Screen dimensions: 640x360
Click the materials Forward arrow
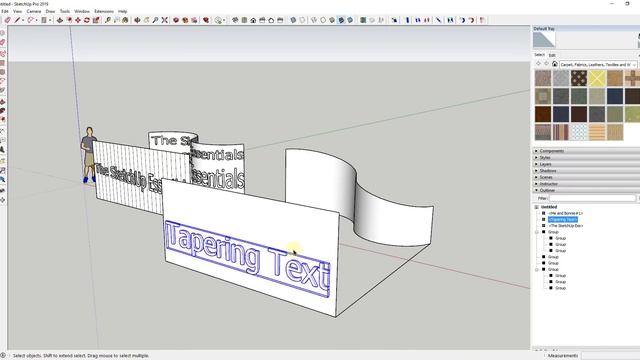pyautogui.click(x=546, y=64)
